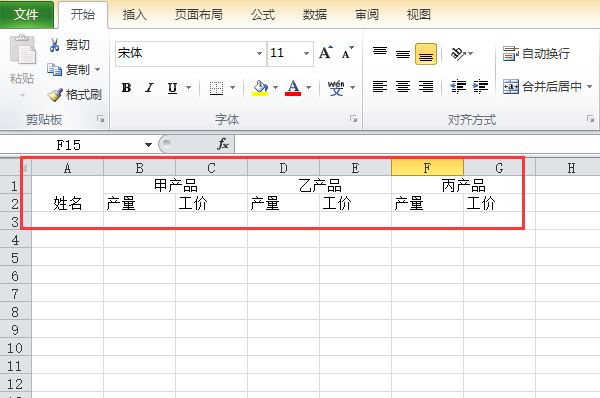
Task: Open the 对齐方式 alignment dialog launcher
Action: (x=590, y=119)
